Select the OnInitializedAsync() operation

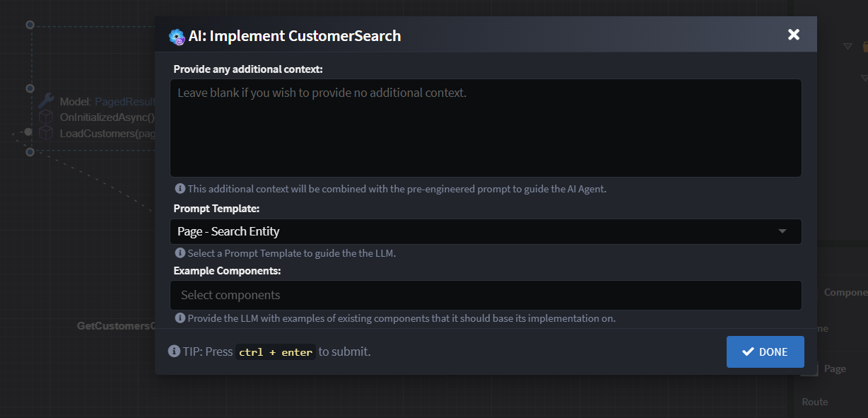107,117
